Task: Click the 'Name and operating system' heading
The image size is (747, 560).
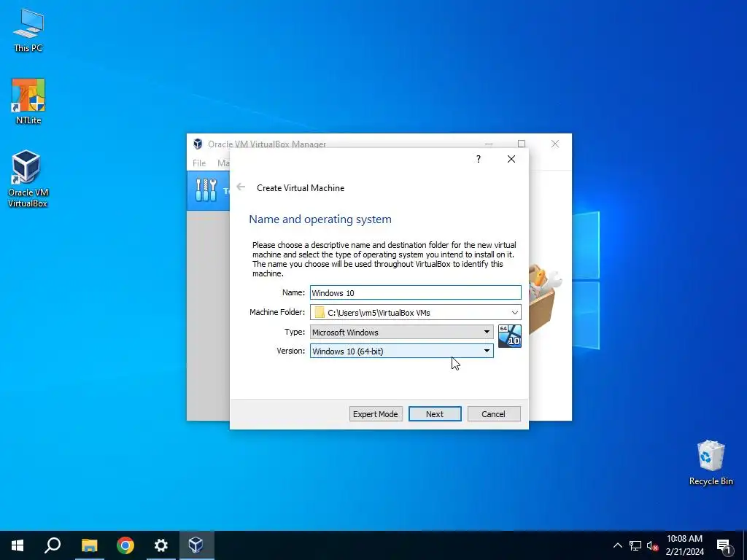Action: pyautogui.click(x=320, y=219)
